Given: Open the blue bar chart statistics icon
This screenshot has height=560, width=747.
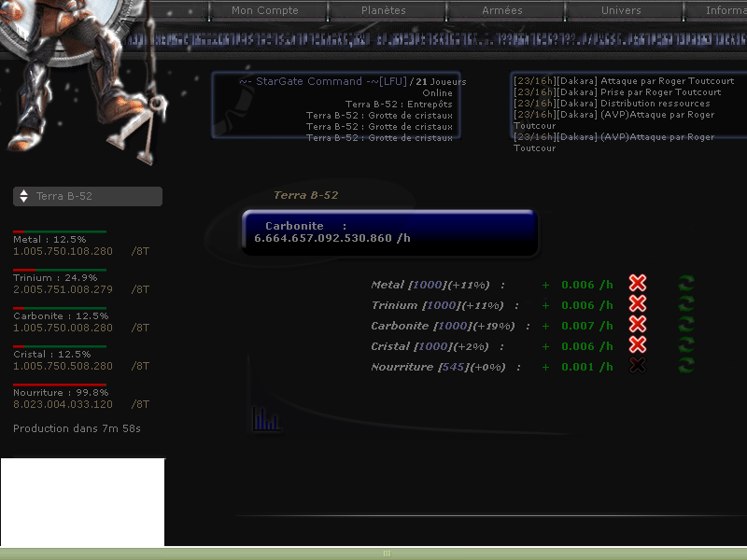Looking at the screenshot, I should point(265,419).
